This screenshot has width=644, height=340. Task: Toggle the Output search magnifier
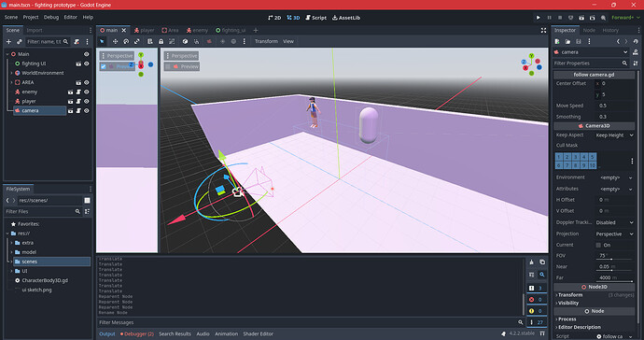542,275
